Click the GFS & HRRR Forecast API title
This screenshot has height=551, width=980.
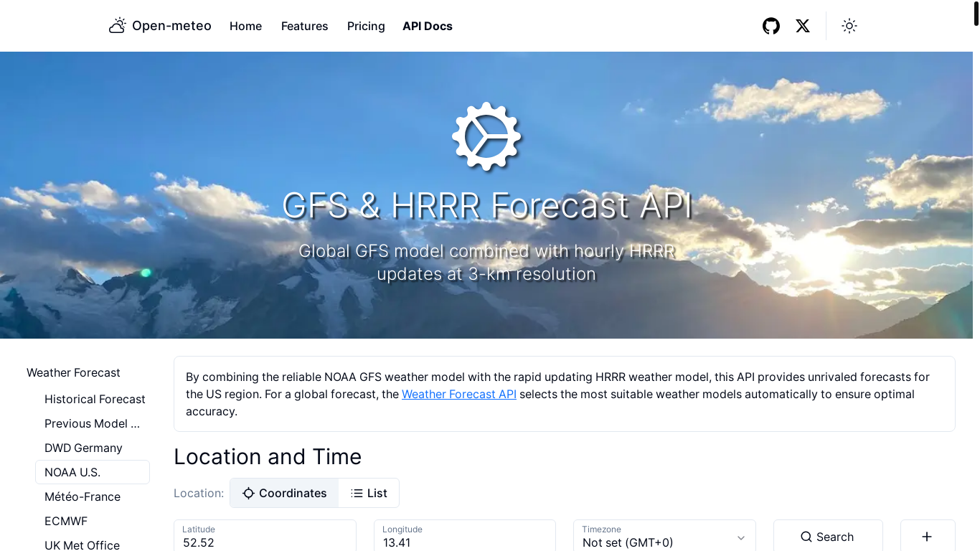(486, 206)
